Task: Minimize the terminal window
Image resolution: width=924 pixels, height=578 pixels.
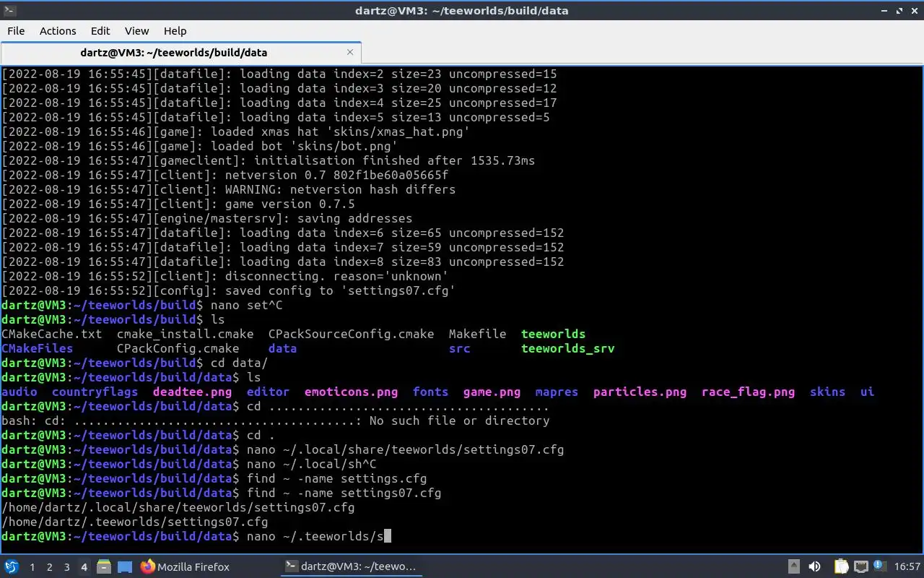Action: tap(886, 11)
